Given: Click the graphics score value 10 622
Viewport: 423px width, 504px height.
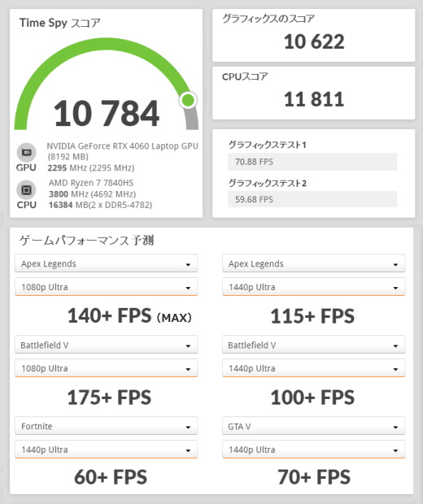Looking at the screenshot, I should point(314,41).
